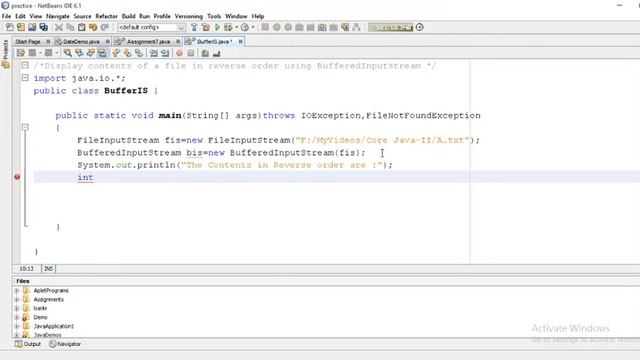Click the Pause debugger icon

277,27
